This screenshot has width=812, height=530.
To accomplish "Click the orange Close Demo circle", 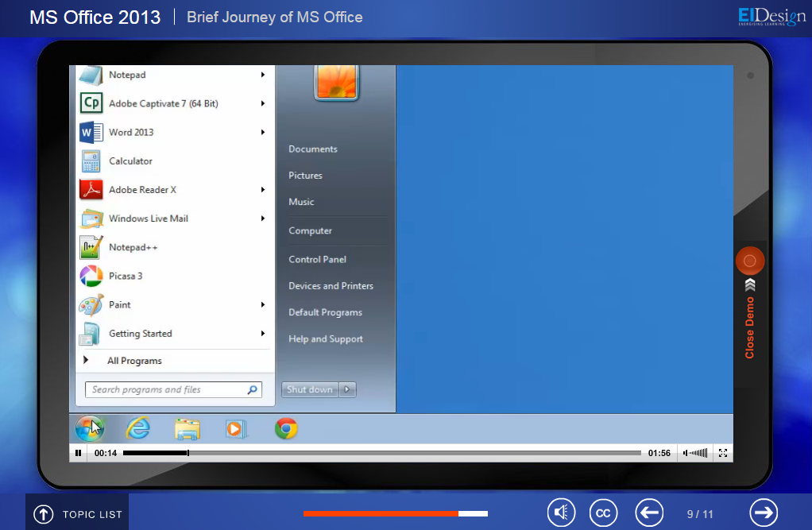I will (x=750, y=261).
